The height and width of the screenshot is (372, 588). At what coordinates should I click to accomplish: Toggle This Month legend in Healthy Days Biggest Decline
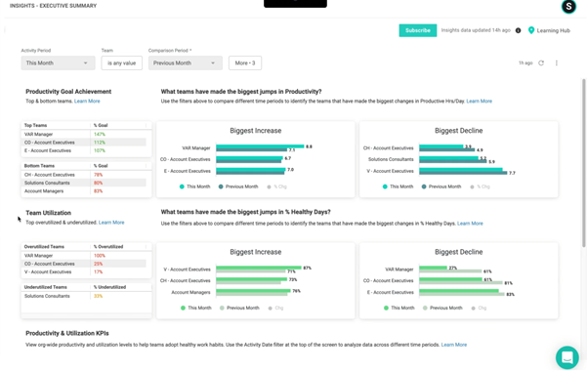click(x=399, y=308)
